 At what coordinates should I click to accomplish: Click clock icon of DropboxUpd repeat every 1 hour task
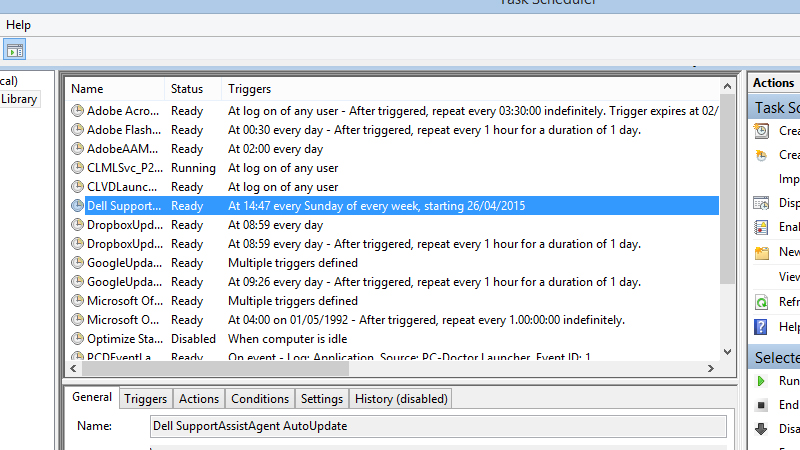pyautogui.click(x=77, y=243)
